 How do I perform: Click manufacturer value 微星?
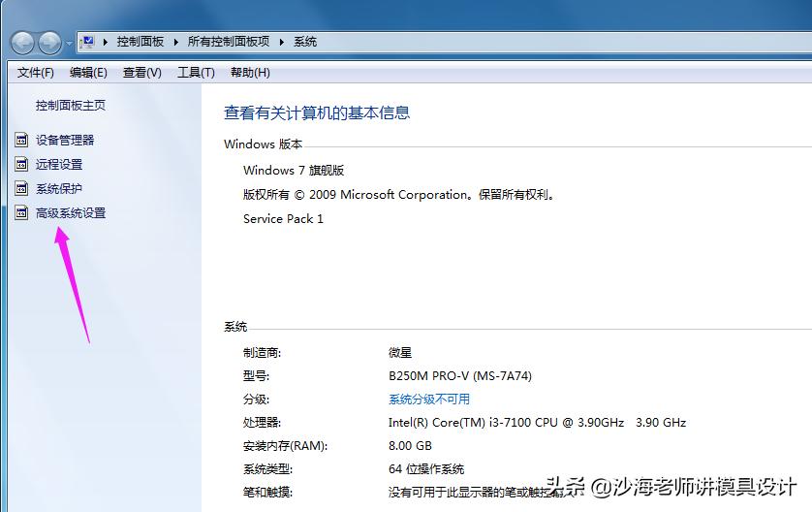click(x=400, y=353)
